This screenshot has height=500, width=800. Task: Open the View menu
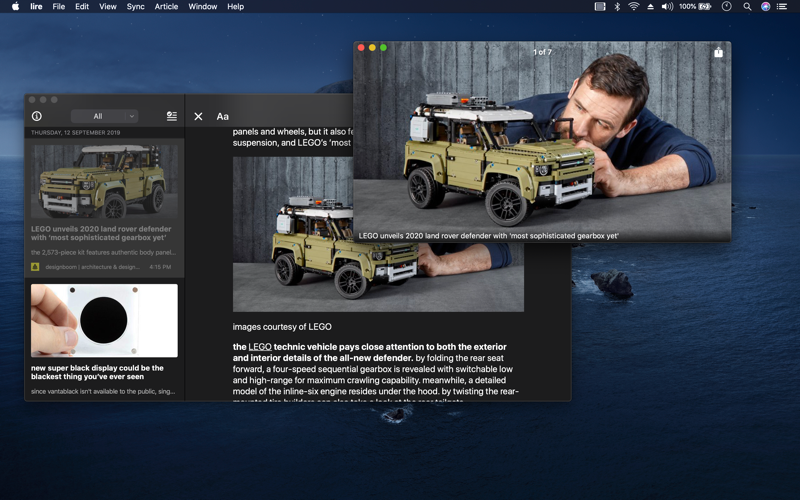(x=108, y=7)
